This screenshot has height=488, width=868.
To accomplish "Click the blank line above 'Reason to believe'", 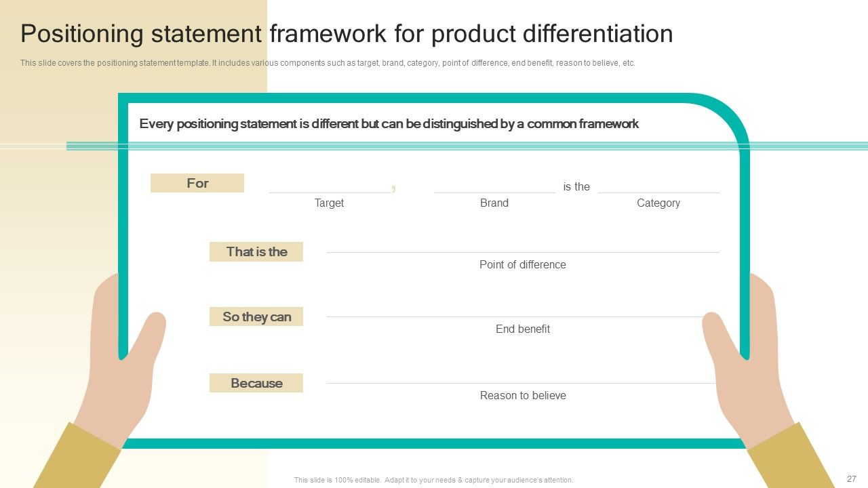I will point(521,383).
